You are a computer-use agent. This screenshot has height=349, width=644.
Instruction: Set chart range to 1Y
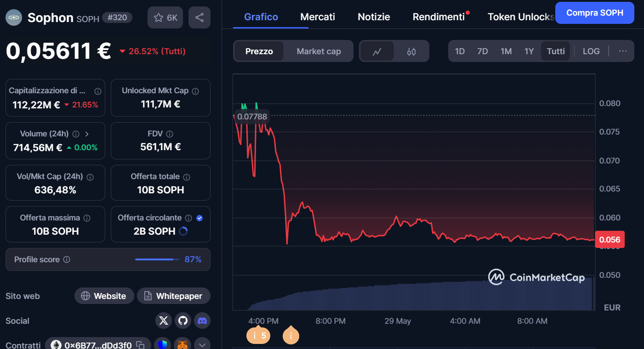(529, 51)
